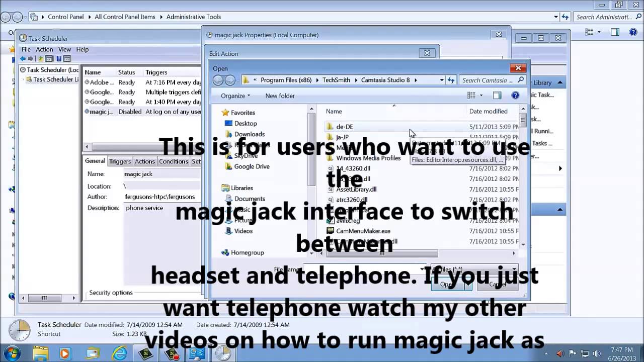Click Program Files (x86) in the breadcrumb
Viewport: 644px width, 362px height.
point(286,80)
